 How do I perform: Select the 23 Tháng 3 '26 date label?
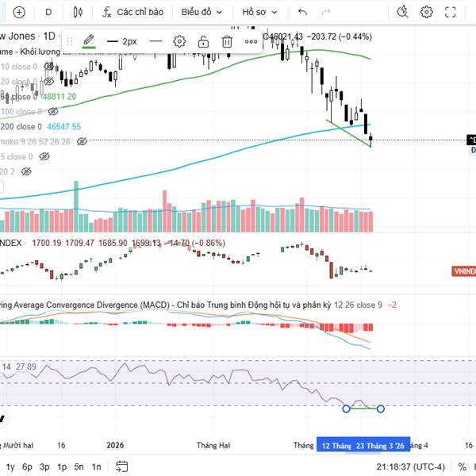click(x=380, y=446)
